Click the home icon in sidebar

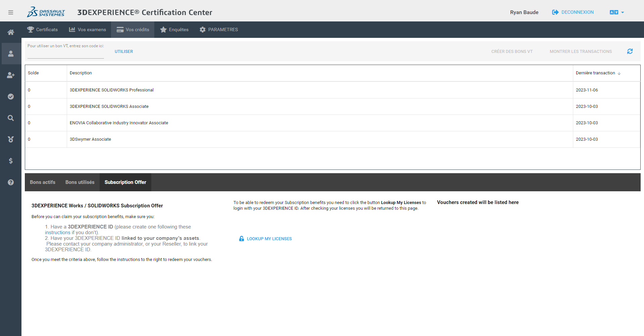11,32
